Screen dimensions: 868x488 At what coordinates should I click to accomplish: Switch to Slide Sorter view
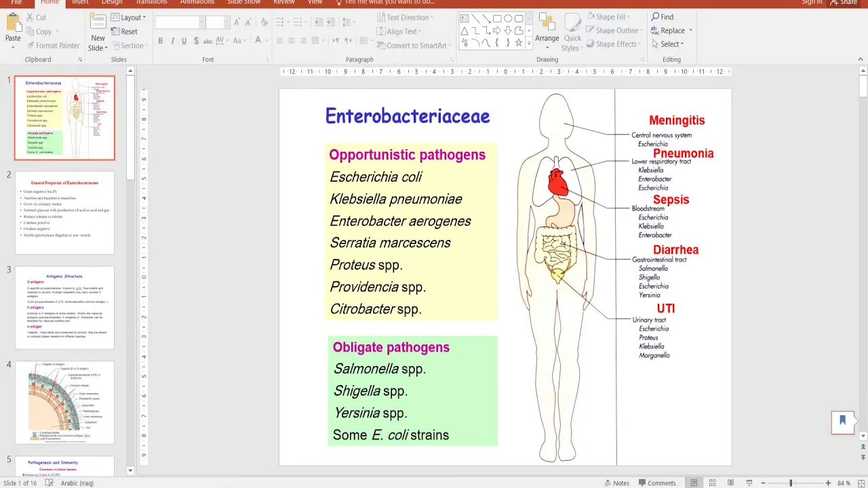(712, 483)
